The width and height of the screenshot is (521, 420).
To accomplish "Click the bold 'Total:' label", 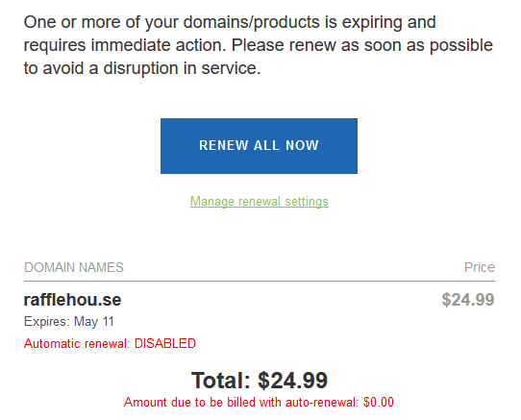I will (221, 381).
